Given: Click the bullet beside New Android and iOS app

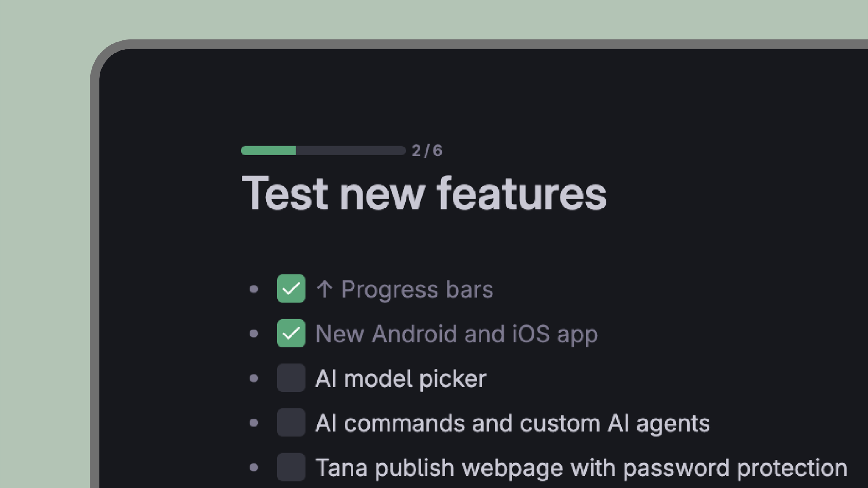Looking at the screenshot, I should point(255,334).
